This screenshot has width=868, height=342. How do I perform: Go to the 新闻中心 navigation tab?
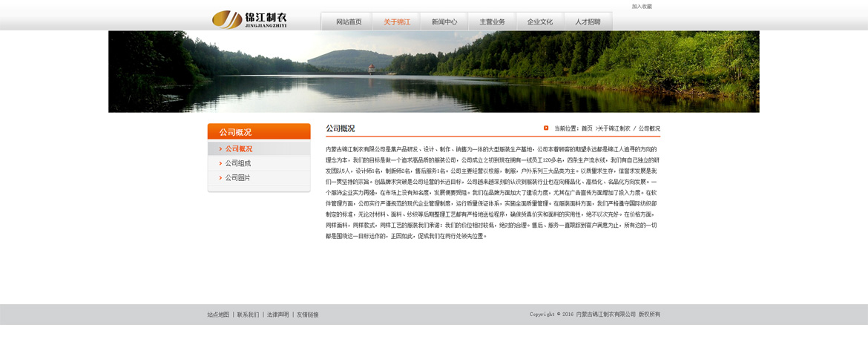tap(444, 22)
